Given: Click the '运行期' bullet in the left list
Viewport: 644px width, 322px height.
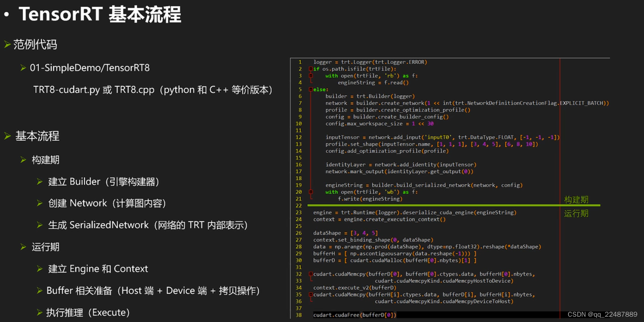Looking at the screenshot, I should 45,247.
